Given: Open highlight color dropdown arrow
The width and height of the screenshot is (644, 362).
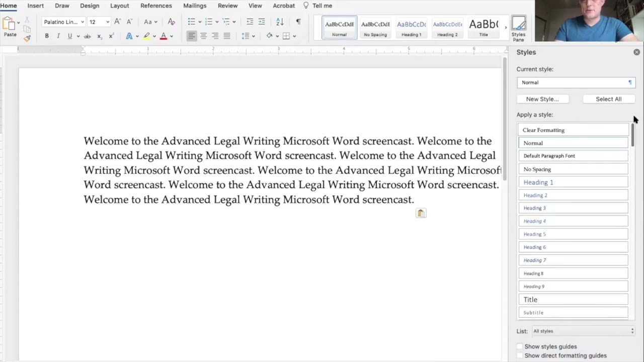Looking at the screenshot, I should tap(154, 36).
